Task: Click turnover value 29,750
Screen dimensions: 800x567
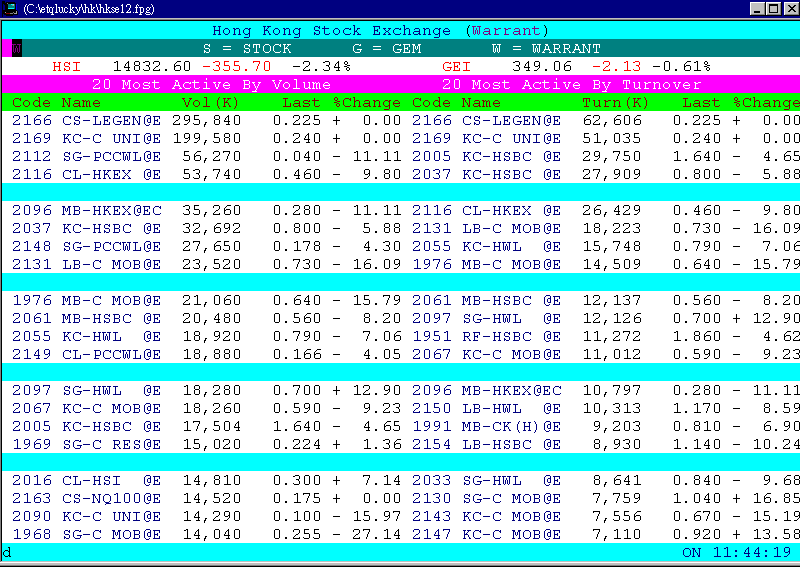Action: (x=611, y=156)
